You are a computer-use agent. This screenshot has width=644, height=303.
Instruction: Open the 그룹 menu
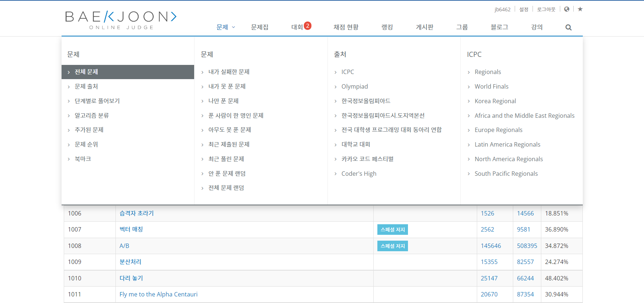pos(462,27)
